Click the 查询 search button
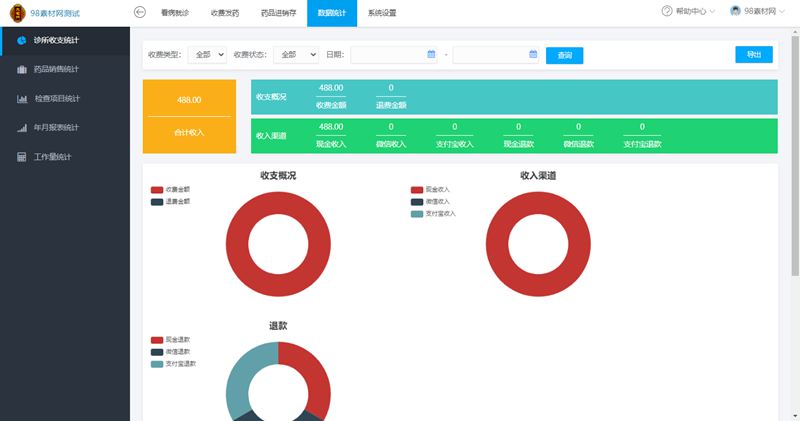Viewport: 800px width, 421px height. [x=564, y=55]
